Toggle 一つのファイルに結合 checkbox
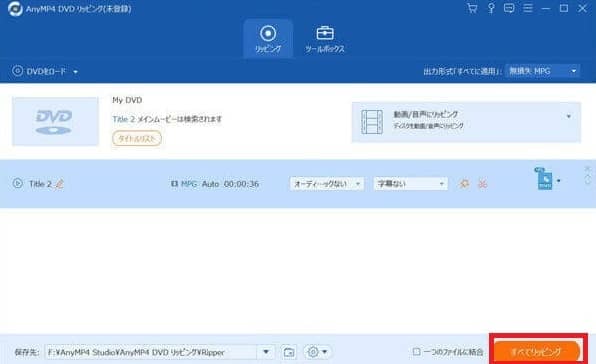 tap(417, 351)
